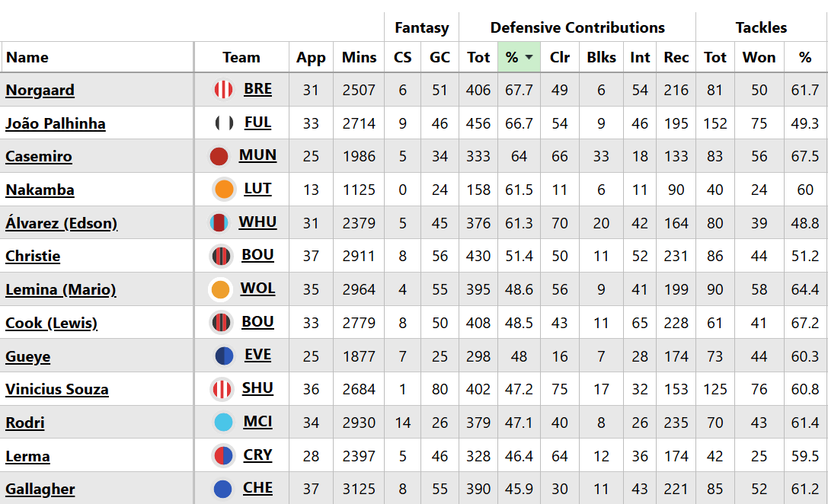Click the Fulham team badge icon
The image size is (828, 504).
point(224,123)
